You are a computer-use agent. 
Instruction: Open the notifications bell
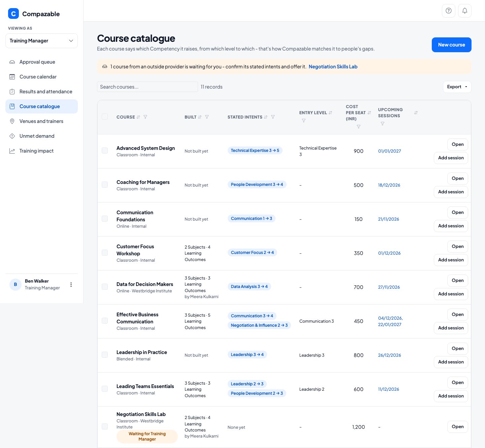coord(465,11)
